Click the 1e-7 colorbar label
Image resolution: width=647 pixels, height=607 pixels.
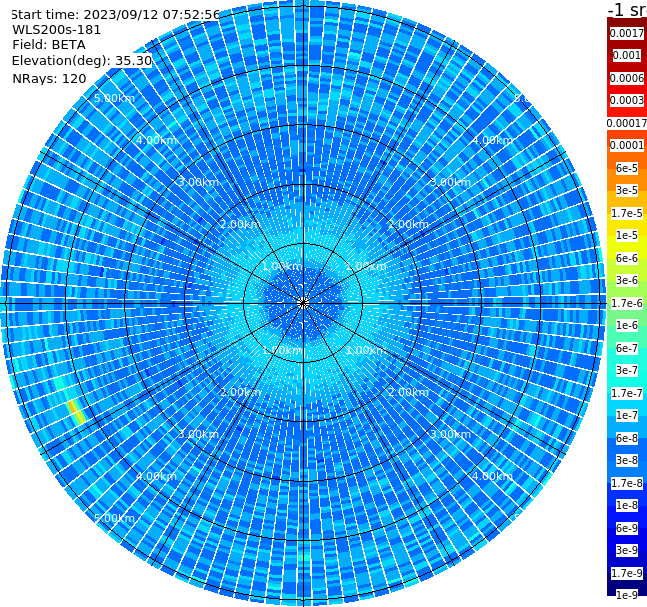(x=627, y=415)
